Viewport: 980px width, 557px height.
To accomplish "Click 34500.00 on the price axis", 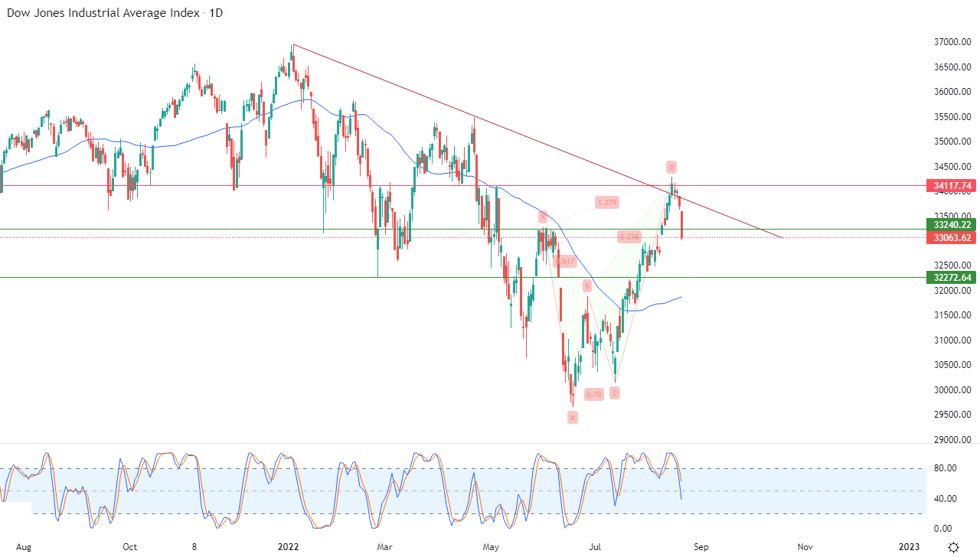I will (952, 167).
